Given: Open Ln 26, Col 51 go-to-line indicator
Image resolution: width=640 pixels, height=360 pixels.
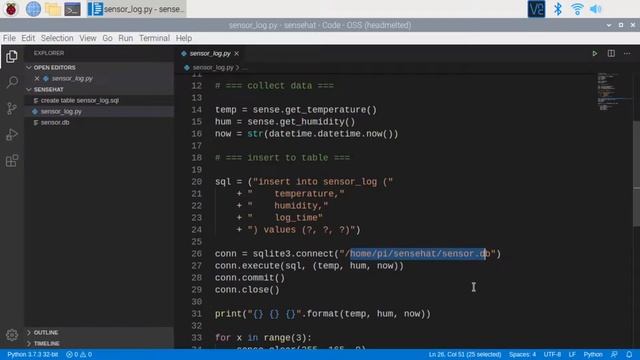Looking at the screenshot, I should (464, 354).
